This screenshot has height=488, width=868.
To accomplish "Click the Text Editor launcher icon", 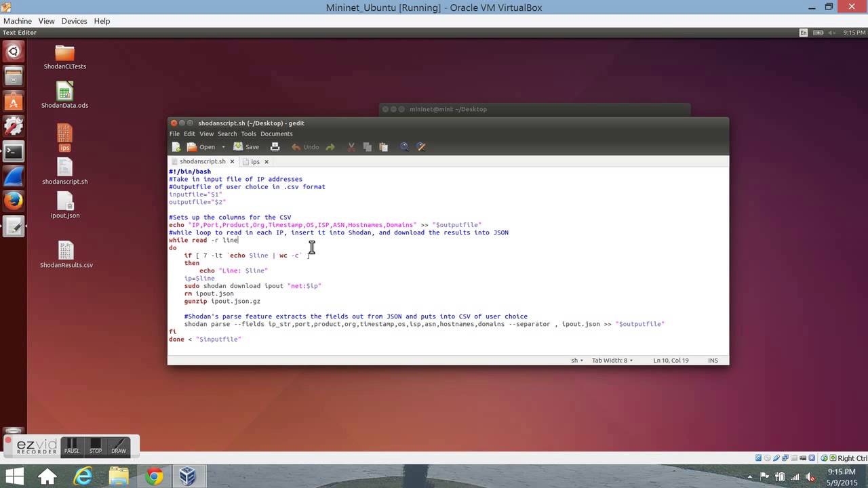I will pyautogui.click(x=13, y=226).
